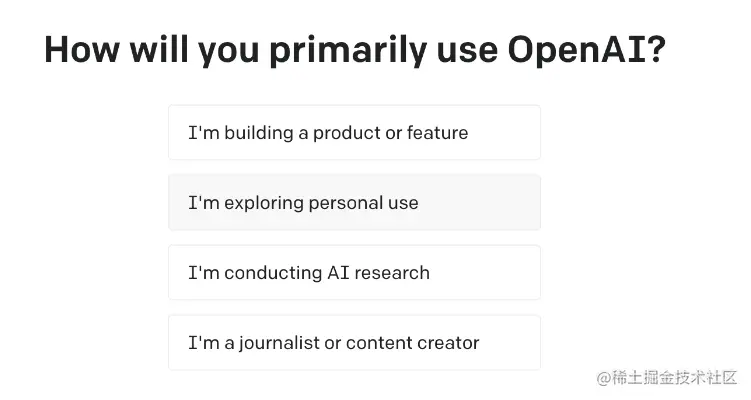Choose the product or feature building option
This screenshot has width=751, height=400.
354,132
